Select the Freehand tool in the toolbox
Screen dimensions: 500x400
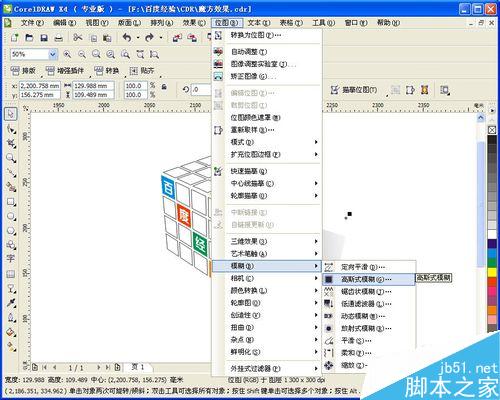tap(11, 172)
